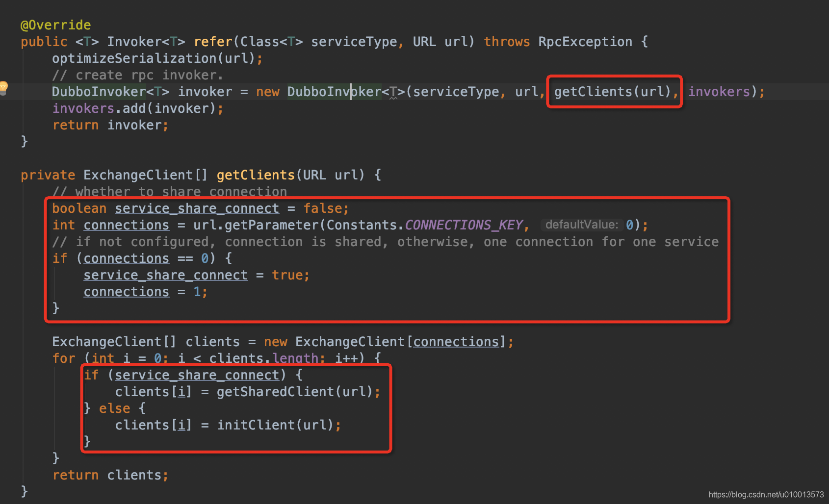Click the invokers.add(invoker) statement
Viewport: 829px width, 504px height.
(137, 108)
